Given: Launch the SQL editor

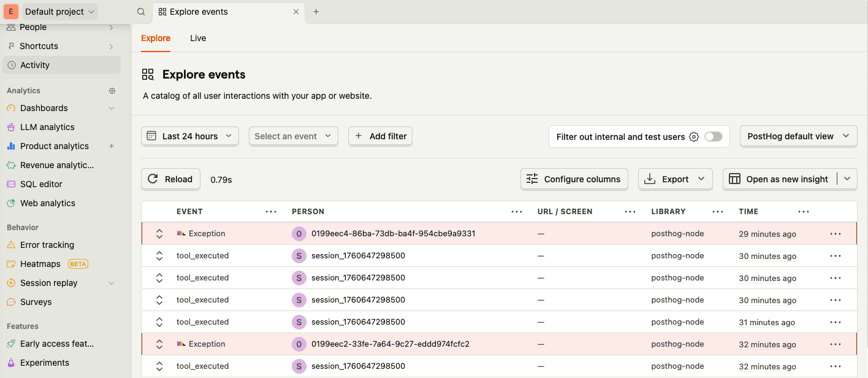Looking at the screenshot, I should [41, 183].
